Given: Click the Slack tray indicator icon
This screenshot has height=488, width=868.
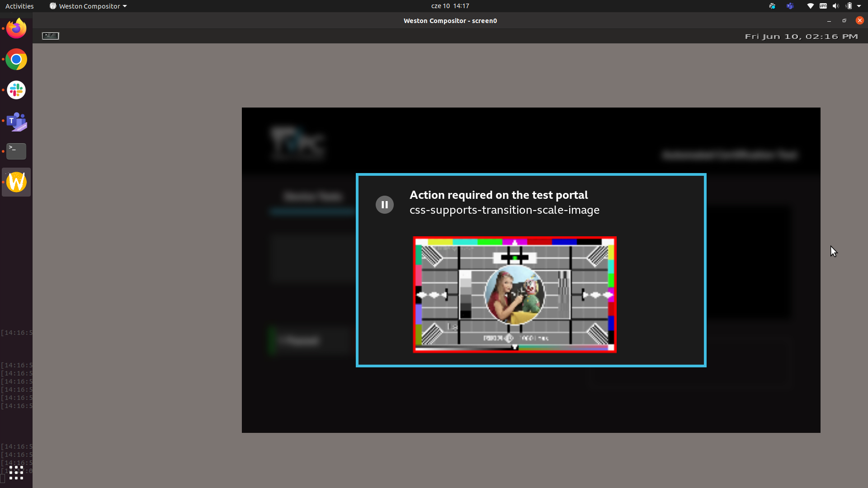Looking at the screenshot, I should point(772,6).
